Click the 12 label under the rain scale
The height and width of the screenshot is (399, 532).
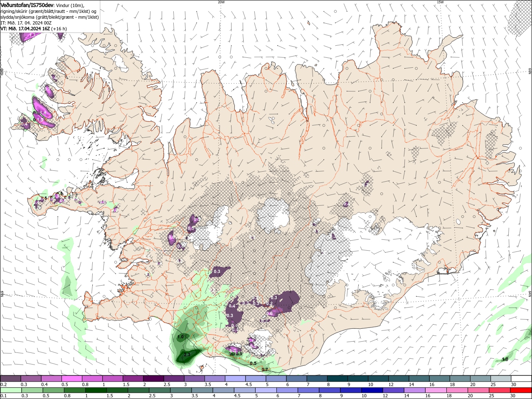tap(386, 396)
